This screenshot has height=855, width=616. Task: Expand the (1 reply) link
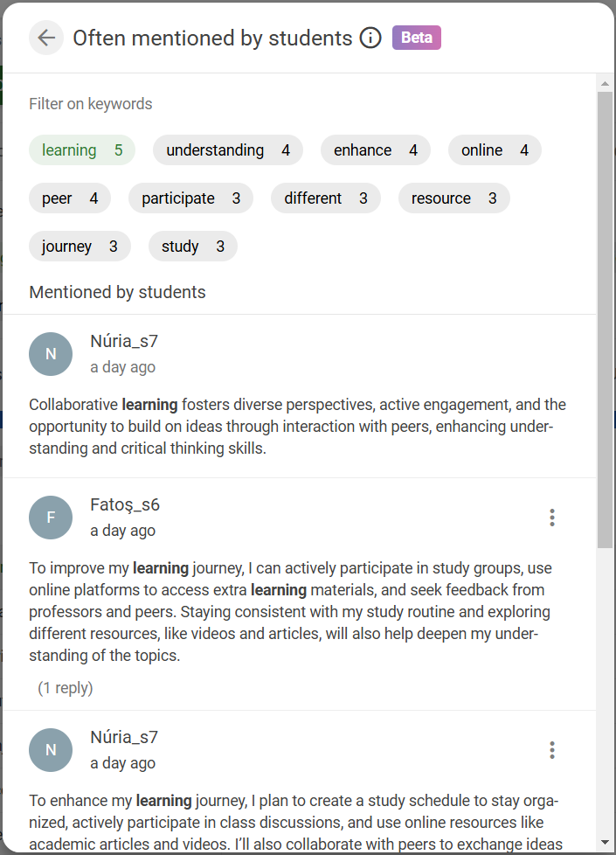[66, 688]
